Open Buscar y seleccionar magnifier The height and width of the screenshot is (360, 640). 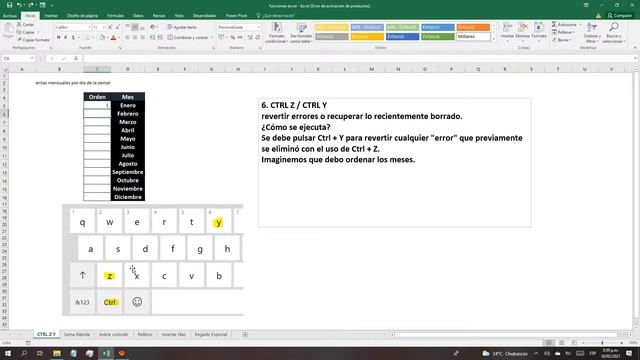point(613,33)
